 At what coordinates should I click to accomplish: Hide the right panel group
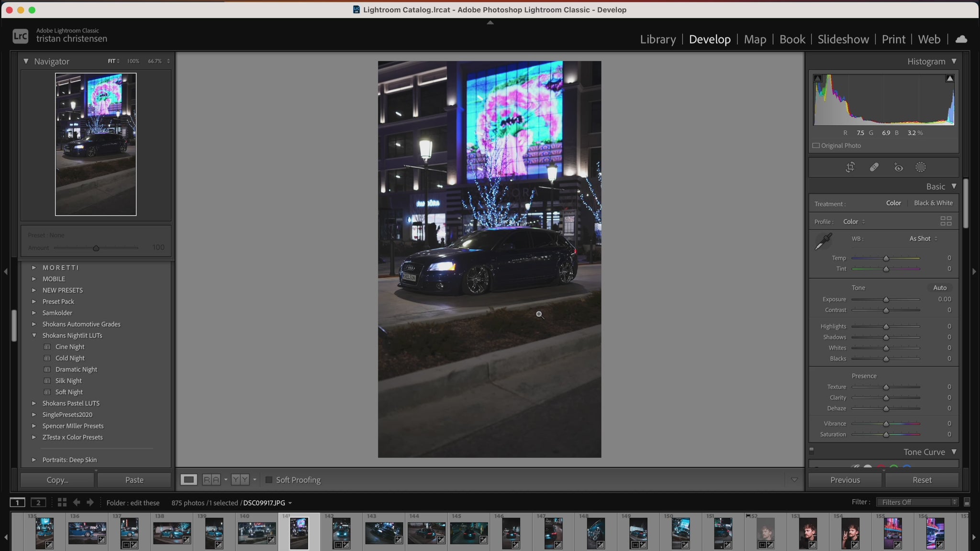974,272
